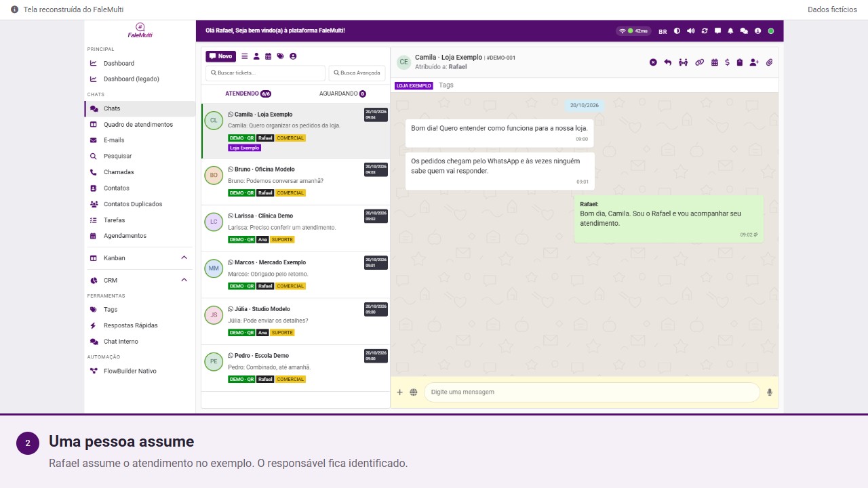Click the tags filter icon above ticket search

pyautogui.click(x=280, y=56)
